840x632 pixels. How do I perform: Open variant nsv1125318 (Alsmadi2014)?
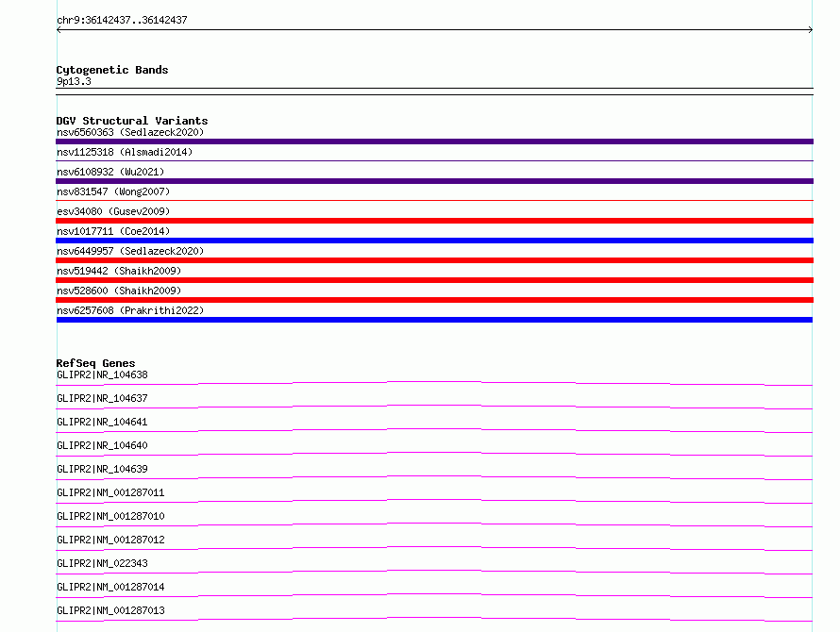125,152
